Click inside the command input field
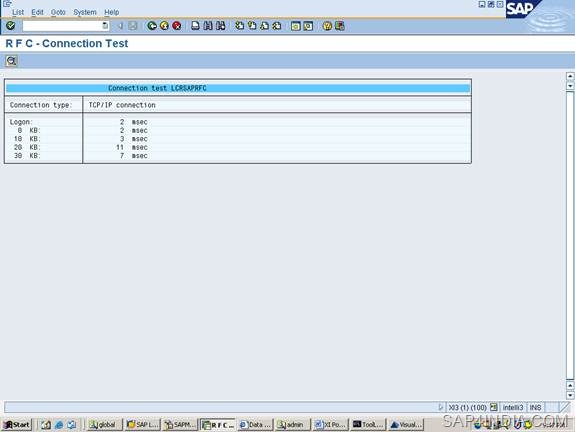This screenshot has height=432, width=575. pos(62,26)
